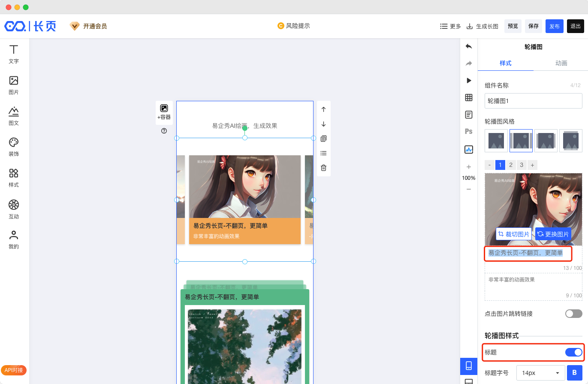Click the 保存 save button
Screen dimensions: 588x384
click(534, 26)
